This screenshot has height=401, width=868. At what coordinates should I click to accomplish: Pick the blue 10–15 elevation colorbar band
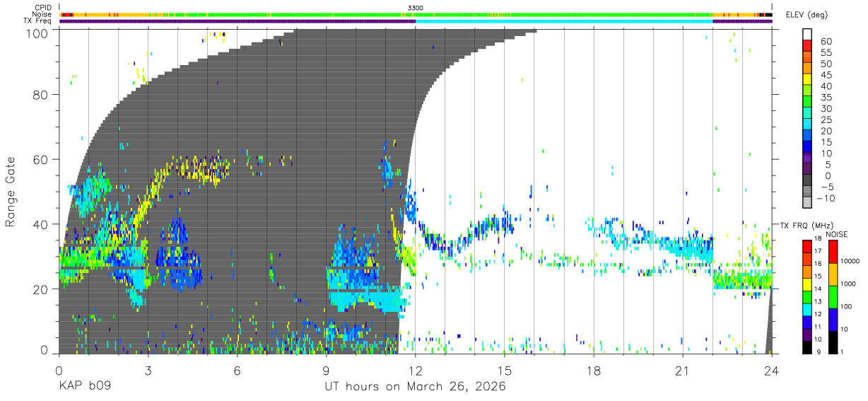click(807, 147)
